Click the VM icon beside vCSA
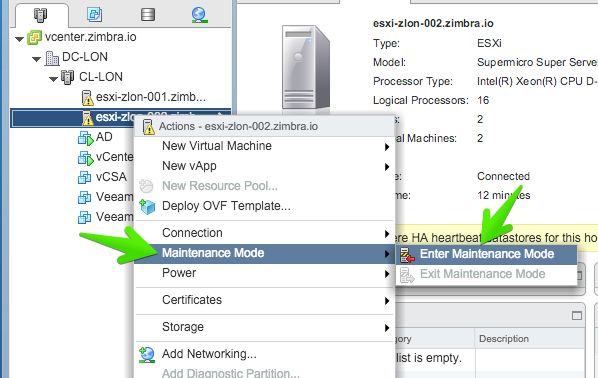Image resolution: width=598 pixels, height=378 pixels. tap(84, 177)
